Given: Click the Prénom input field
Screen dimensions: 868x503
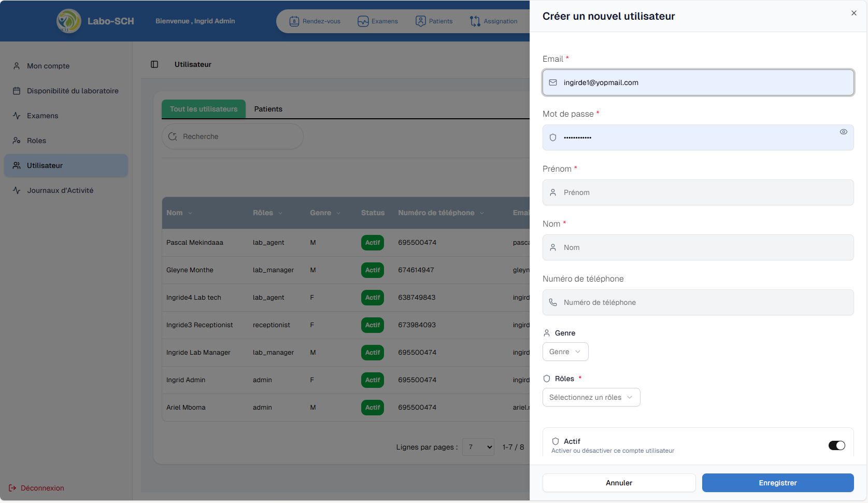Looking at the screenshot, I should pos(698,192).
